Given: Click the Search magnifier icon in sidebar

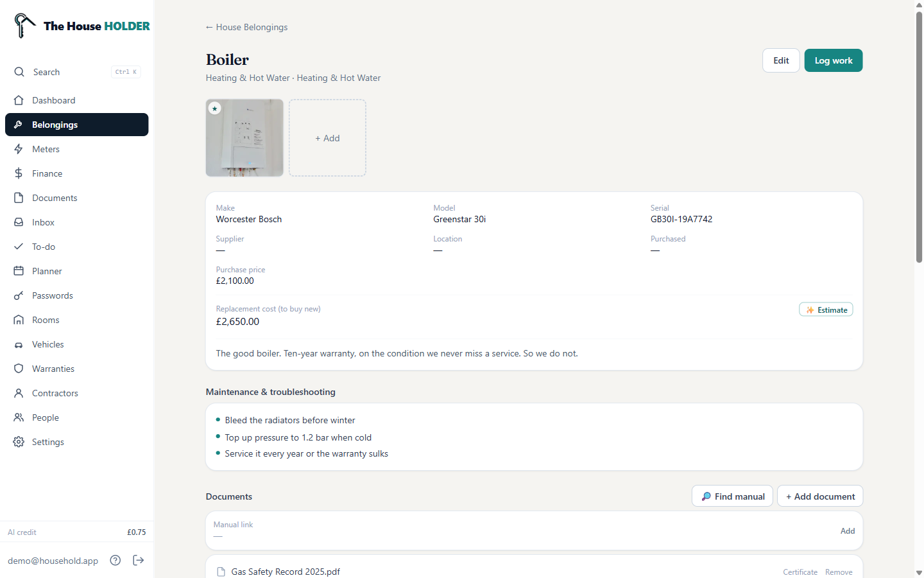Looking at the screenshot, I should point(19,72).
